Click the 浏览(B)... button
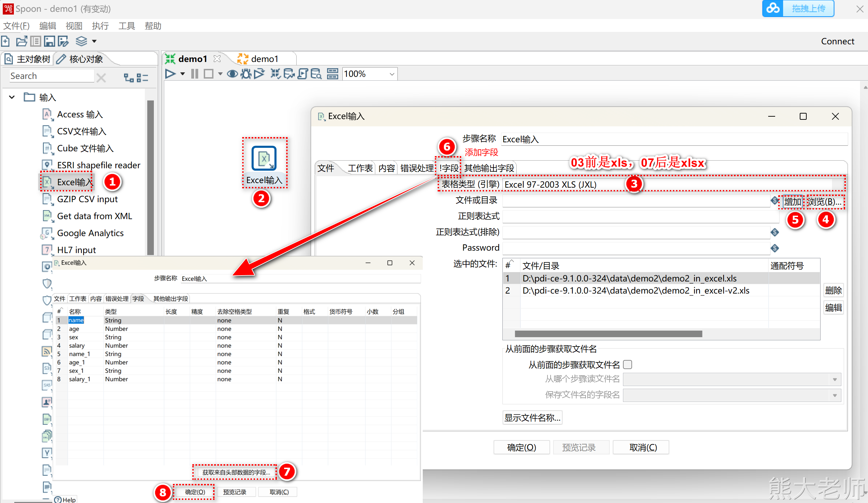This screenshot has width=868, height=503. [825, 201]
